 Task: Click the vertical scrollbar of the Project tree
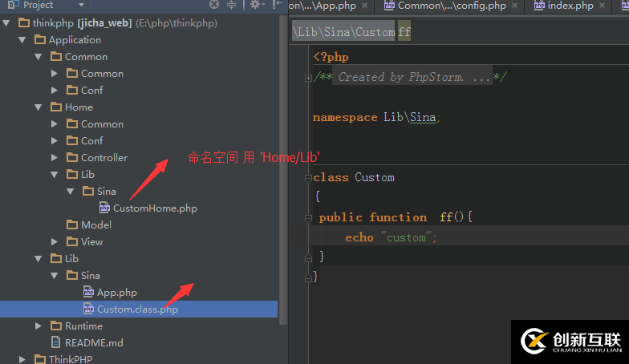(283, 170)
